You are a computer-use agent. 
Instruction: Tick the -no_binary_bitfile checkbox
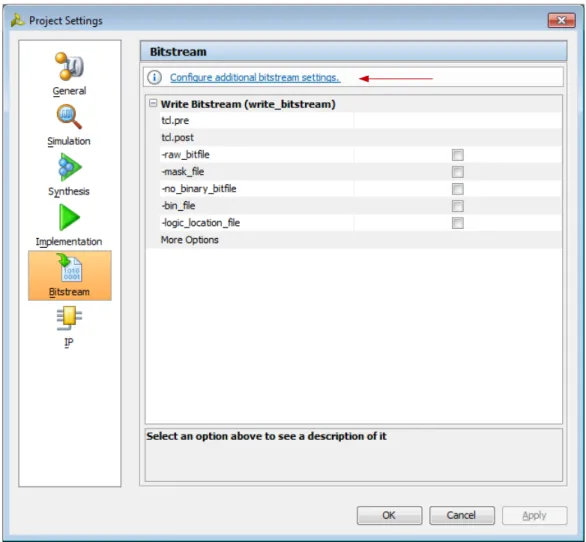tap(457, 189)
